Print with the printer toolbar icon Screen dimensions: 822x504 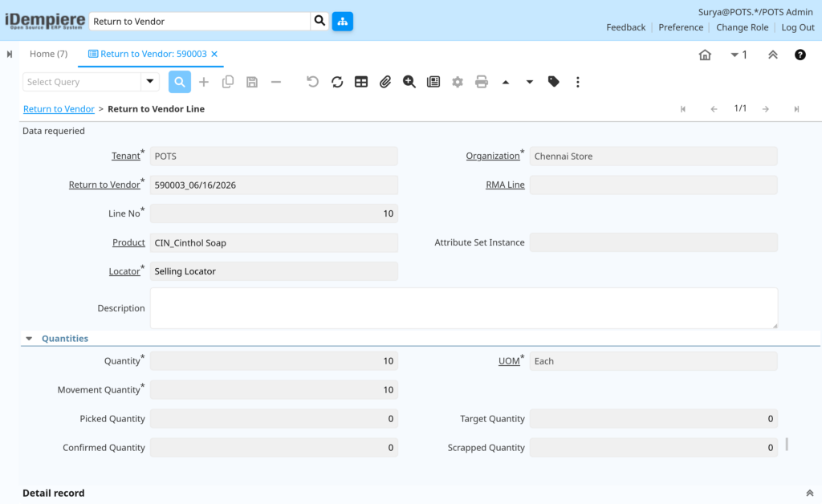point(482,82)
